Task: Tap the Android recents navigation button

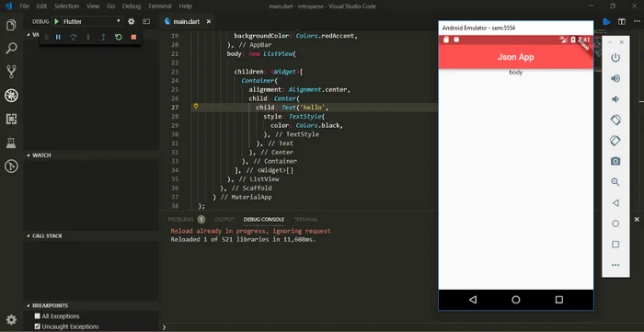Action: point(559,300)
